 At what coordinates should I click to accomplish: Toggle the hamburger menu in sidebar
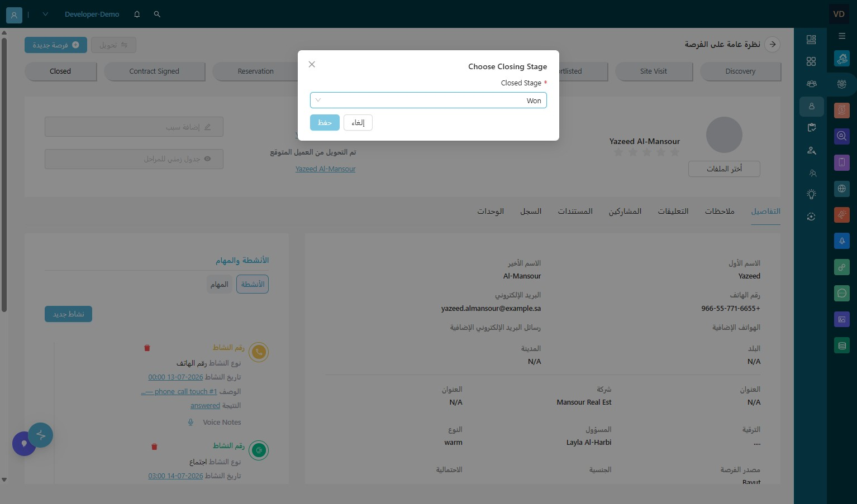pyautogui.click(x=842, y=36)
